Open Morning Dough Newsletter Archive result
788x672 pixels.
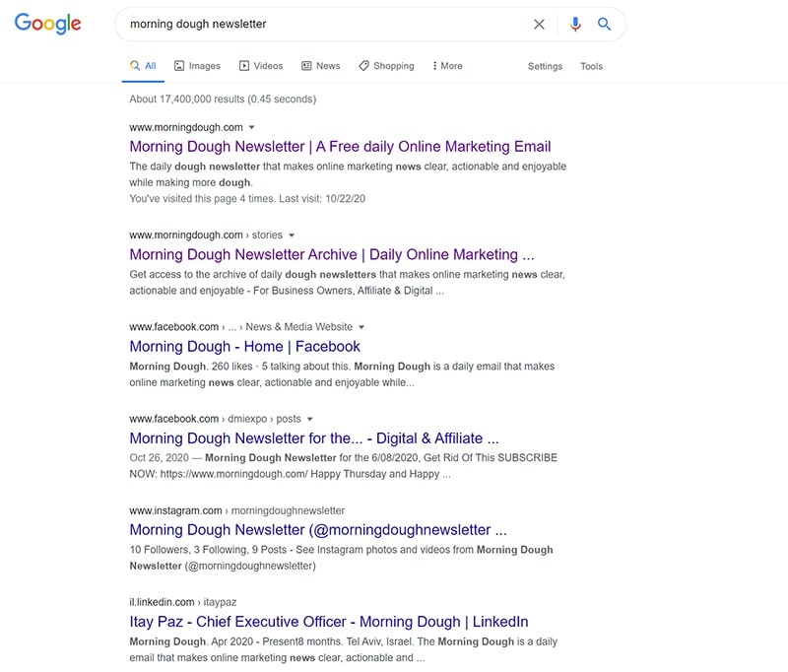(332, 254)
